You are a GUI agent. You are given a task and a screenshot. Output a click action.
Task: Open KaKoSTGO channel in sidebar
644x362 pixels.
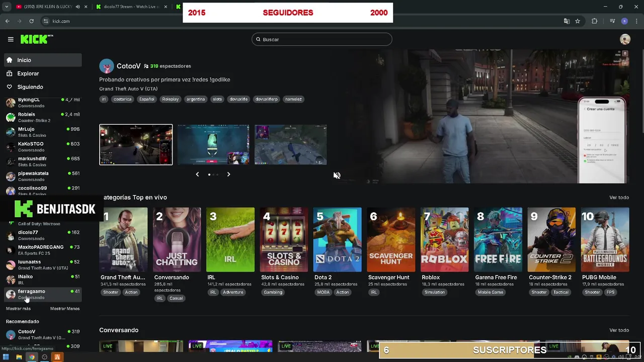[x=43, y=147]
